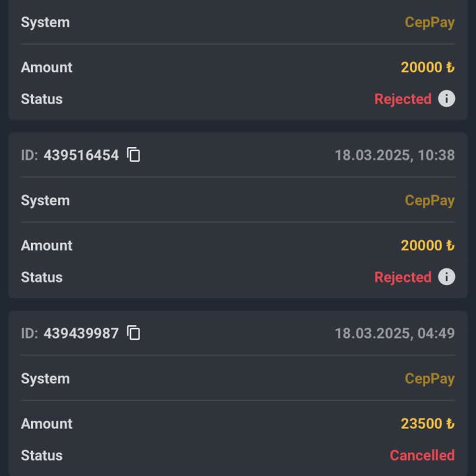Tap the Cancelled status text

point(421,456)
